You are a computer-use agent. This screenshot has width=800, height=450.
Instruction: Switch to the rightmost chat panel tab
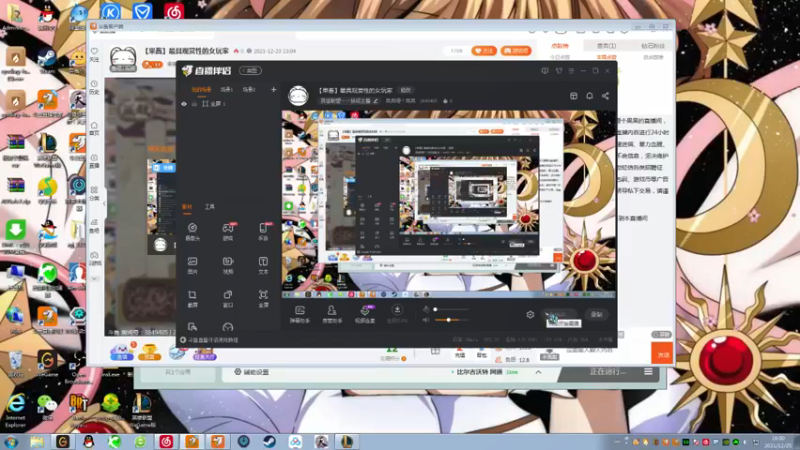tap(653, 46)
